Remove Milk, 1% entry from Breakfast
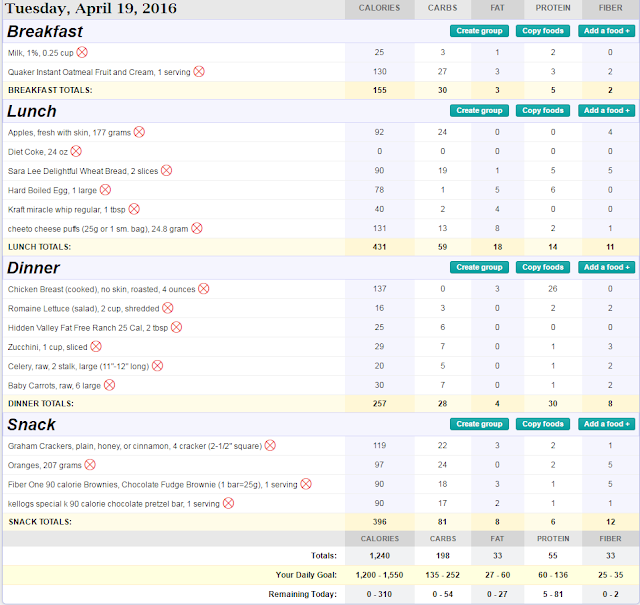This screenshot has width=640, height=605. point(82,52)
